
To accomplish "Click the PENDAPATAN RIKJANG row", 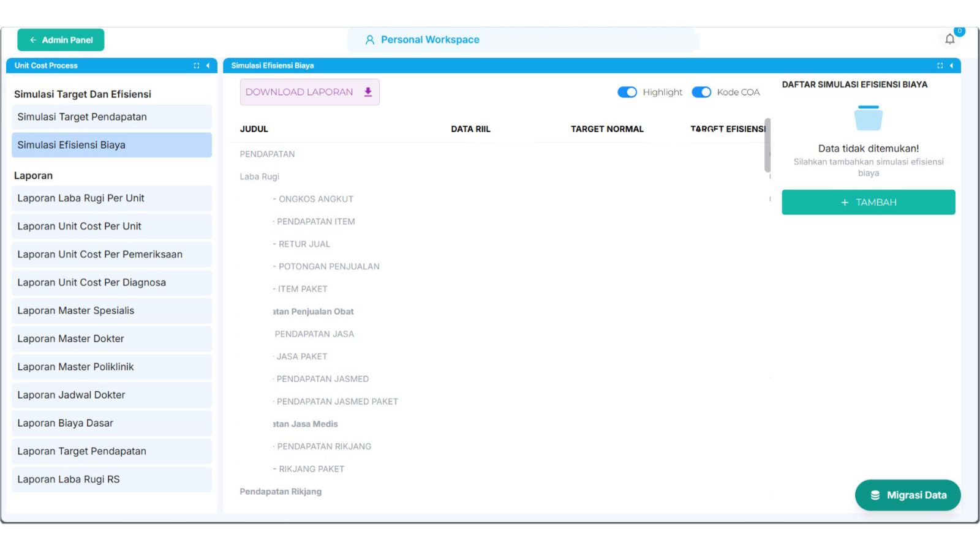I will click(499, 446).
